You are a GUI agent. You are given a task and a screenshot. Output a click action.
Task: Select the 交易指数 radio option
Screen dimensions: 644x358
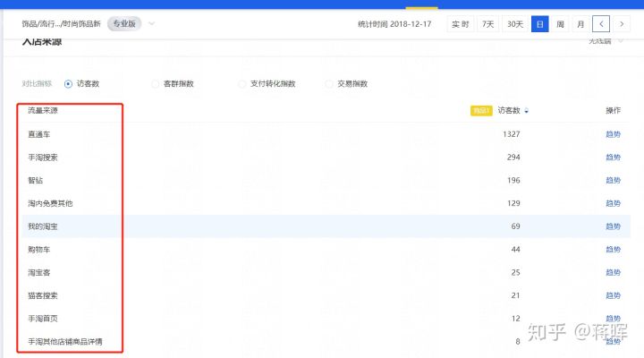tap(329, 84)
